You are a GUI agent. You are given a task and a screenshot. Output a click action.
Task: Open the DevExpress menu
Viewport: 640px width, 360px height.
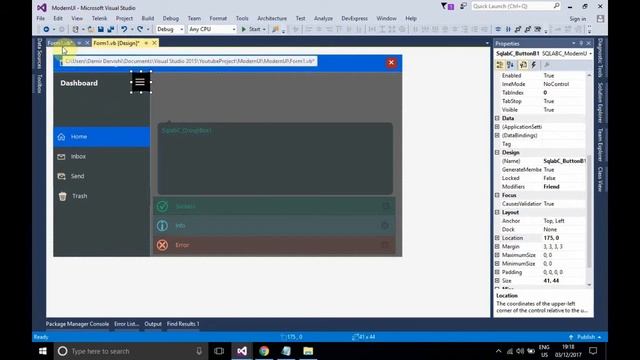click(x=354, y=18)
